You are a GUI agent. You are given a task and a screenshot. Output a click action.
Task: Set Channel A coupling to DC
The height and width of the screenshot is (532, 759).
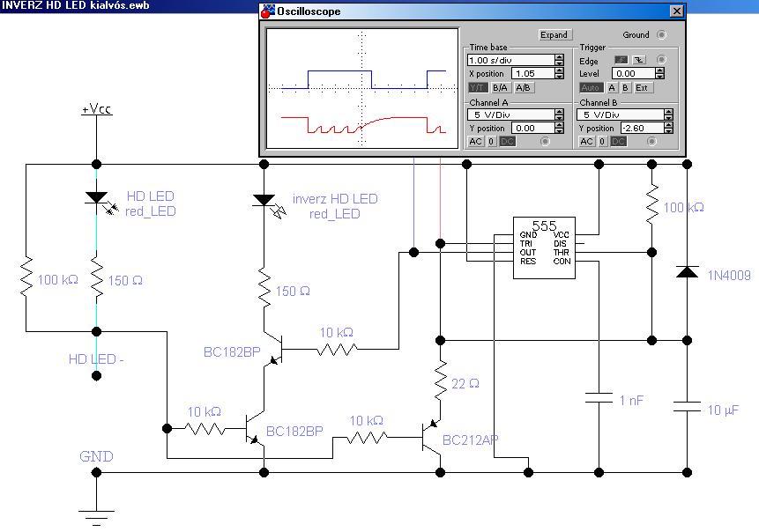click(507, 141)
